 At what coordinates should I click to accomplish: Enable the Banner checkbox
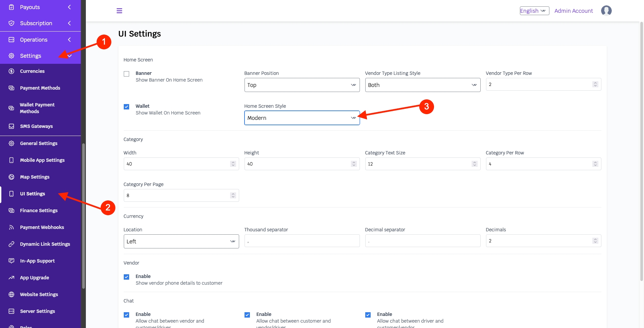(126, 74)
